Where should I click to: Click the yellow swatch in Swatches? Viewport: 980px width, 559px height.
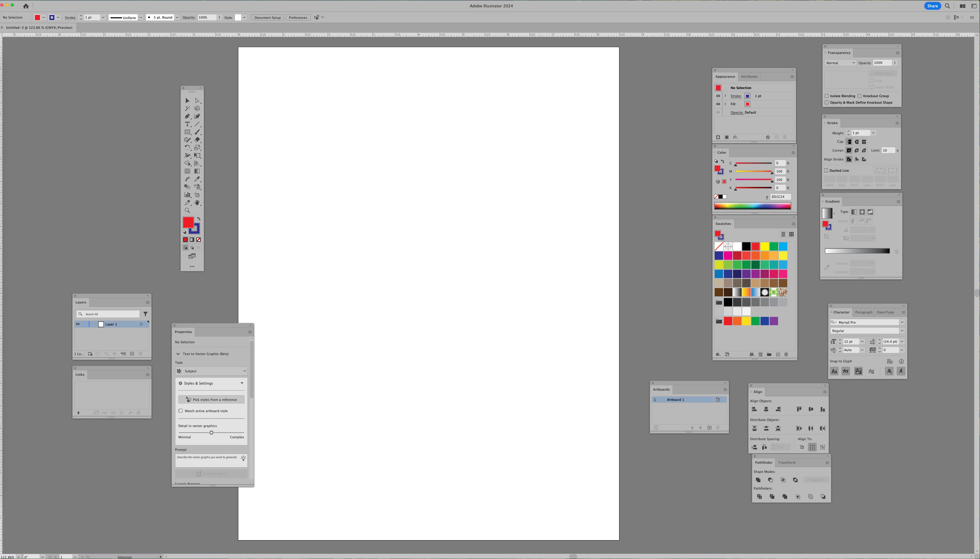[x=764, y=246]
